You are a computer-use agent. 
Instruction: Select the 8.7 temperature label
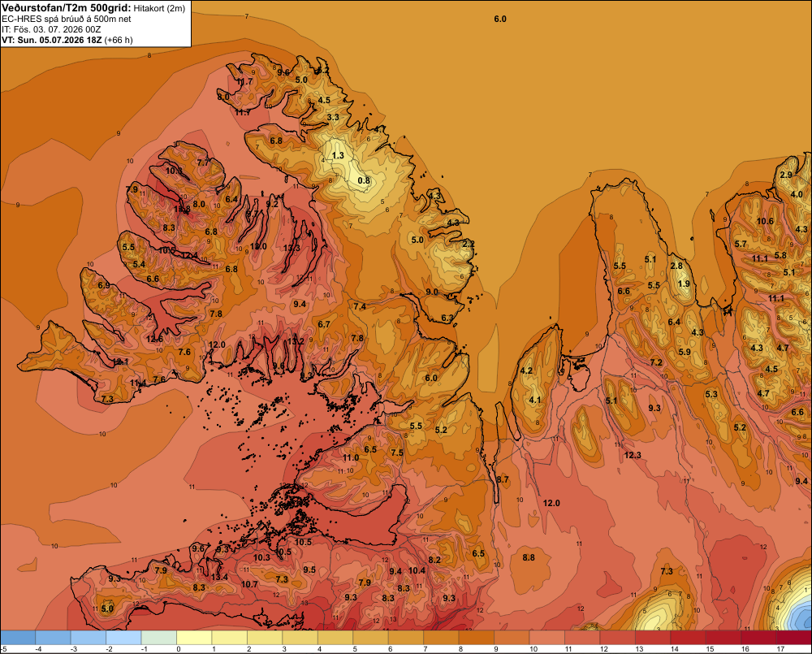point(503,479)
